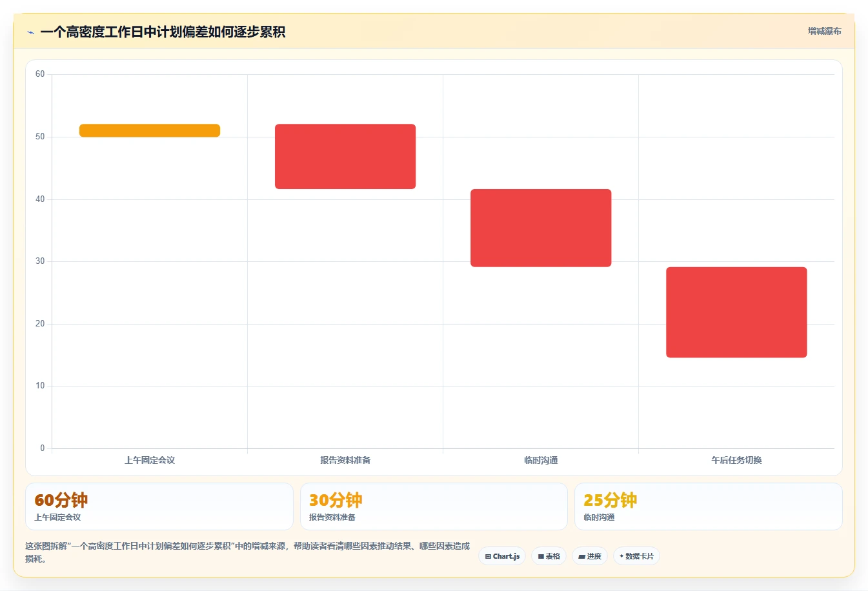Viewport: 868px width, 591px height.
Task: Click the red 午后任务切换 bar
Action: click(x=736, y=312)
